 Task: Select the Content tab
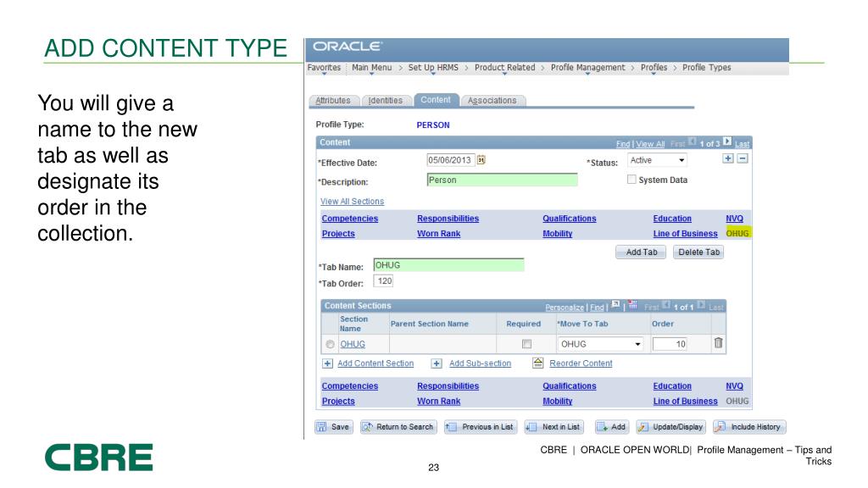436,100
